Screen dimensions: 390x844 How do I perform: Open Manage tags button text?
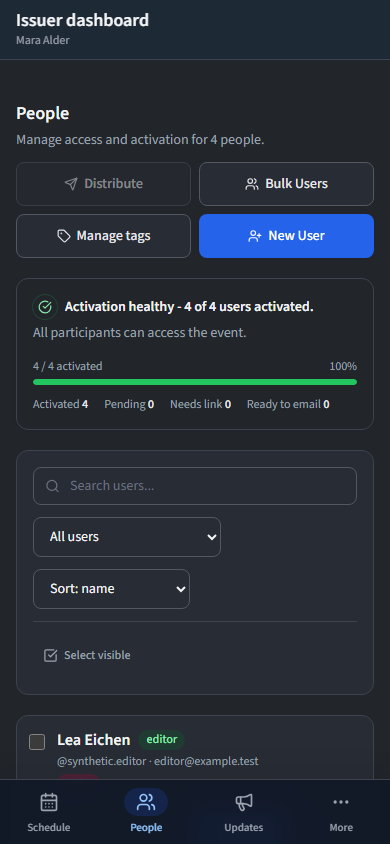click(x=114, y=236)
